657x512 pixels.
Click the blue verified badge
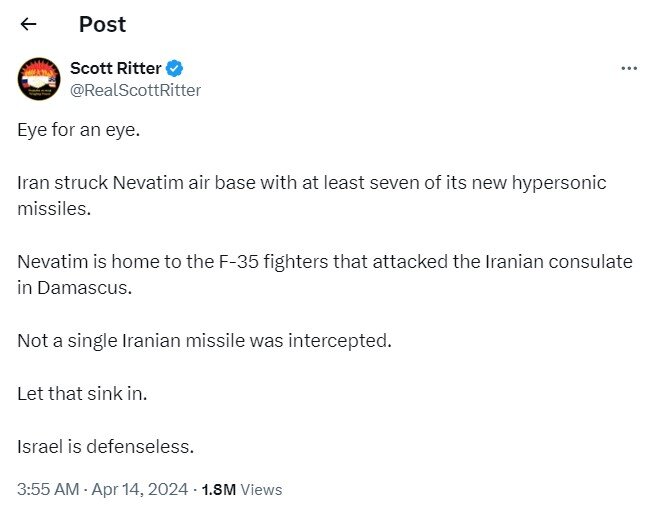coord(174,68)
